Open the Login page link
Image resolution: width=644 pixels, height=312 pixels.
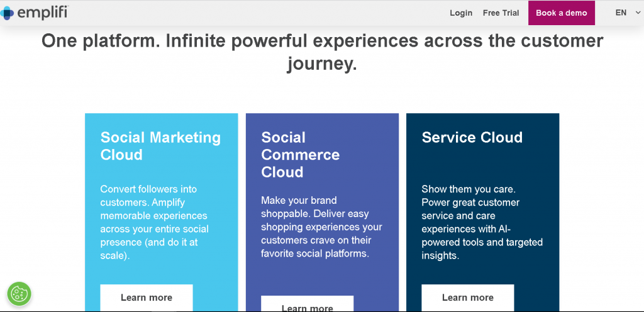[x=461, y=13]
